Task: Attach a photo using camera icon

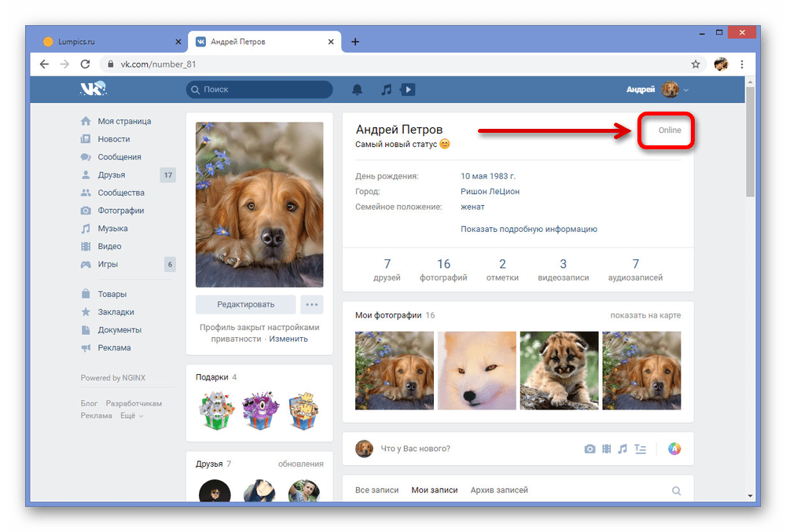Action: click(589, 449)
